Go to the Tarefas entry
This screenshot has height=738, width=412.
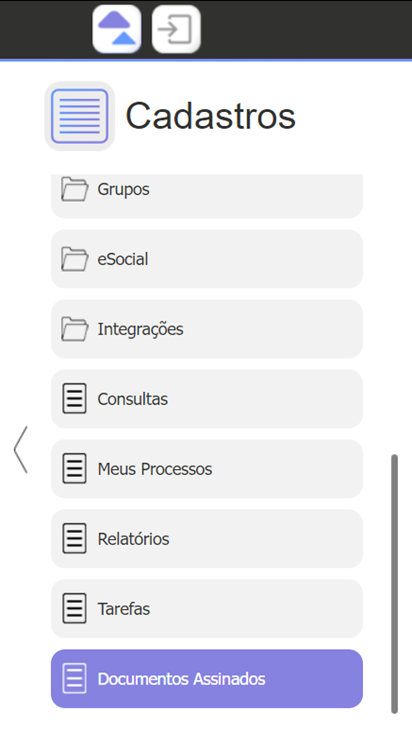[207, 609]
